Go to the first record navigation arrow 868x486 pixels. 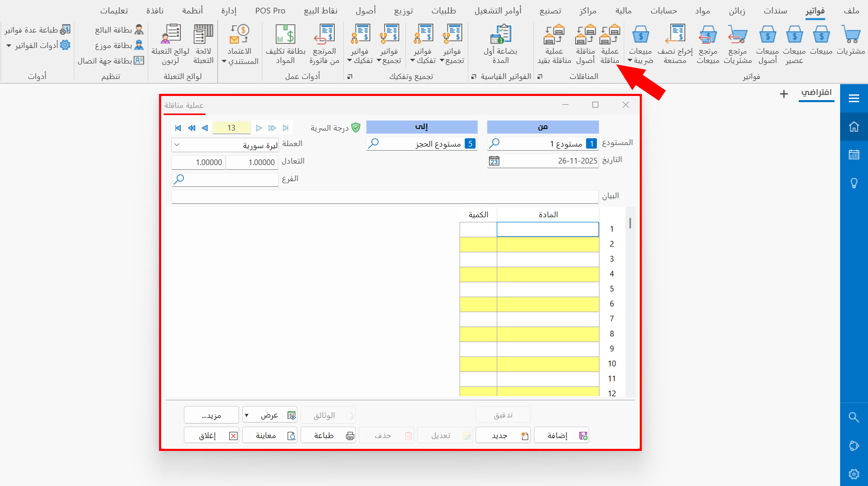tap(178, 128)
